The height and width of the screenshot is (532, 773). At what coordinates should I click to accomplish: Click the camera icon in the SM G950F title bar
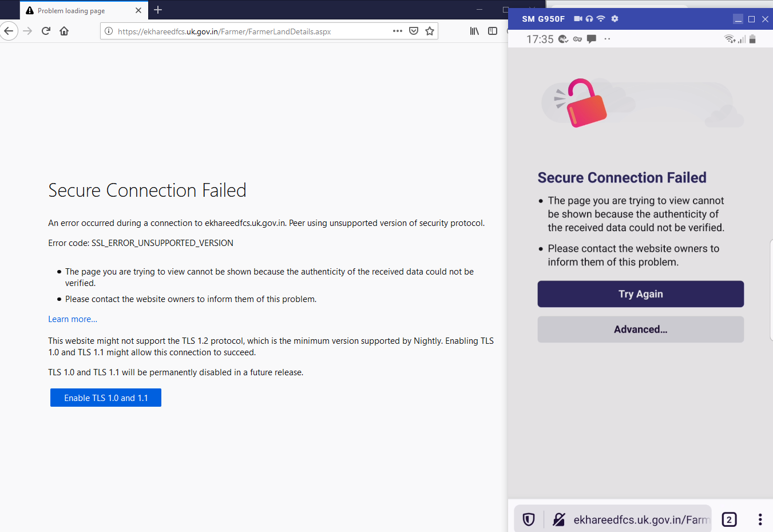[578, 18]
